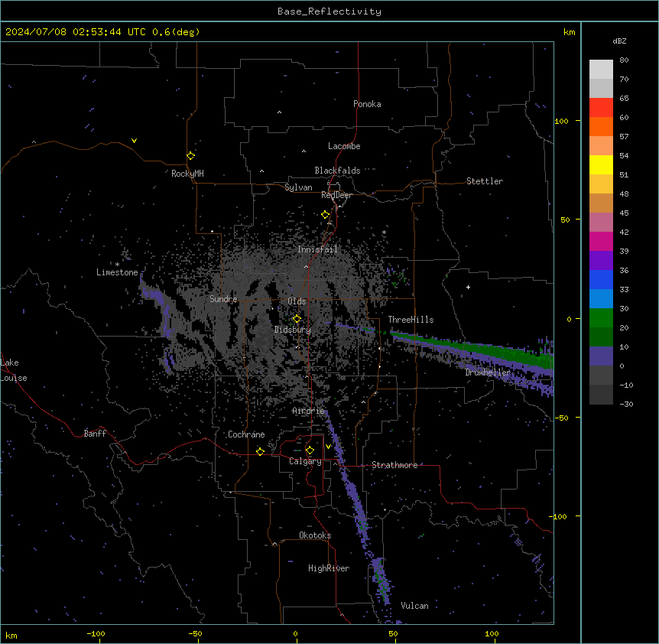Select the Banff label
Screen dimensions: 659x644
(x=95, y=434)
